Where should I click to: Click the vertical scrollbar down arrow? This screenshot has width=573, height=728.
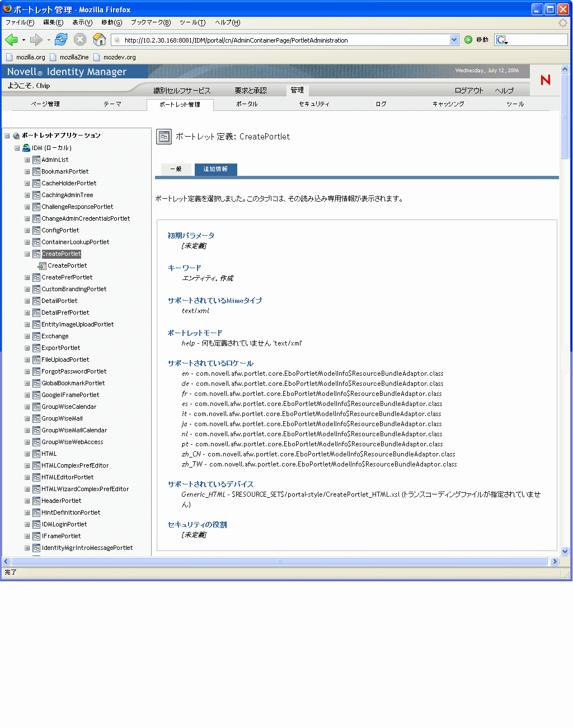pyautogui.click(x=565, y=552)
